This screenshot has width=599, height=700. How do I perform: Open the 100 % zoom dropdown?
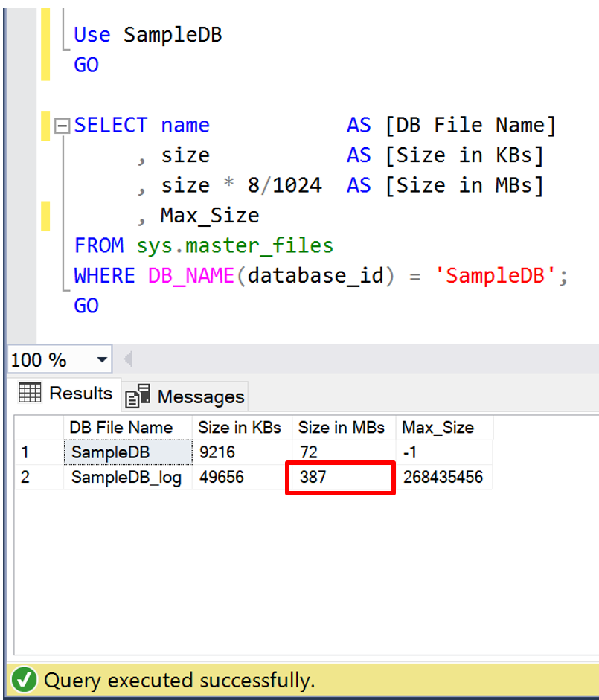tap(102, 360)
